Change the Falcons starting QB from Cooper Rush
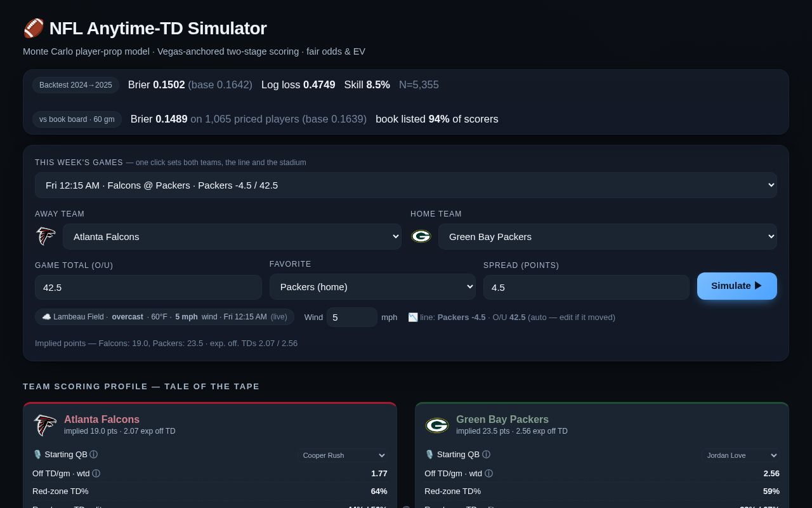Viewport: 812px width, 508px height. (x=343, y=455)
